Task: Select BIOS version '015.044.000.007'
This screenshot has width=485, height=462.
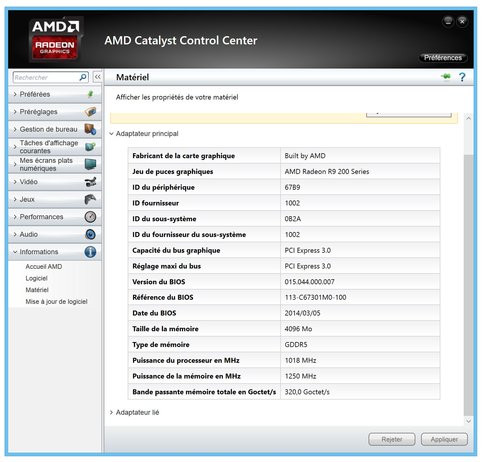Action: point(309,282)
